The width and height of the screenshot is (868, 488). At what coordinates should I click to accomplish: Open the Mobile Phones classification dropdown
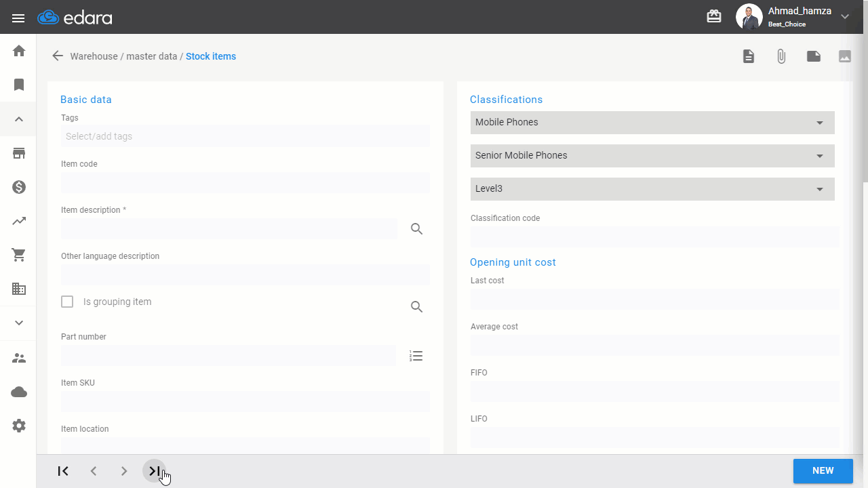(x=652, y=123)
